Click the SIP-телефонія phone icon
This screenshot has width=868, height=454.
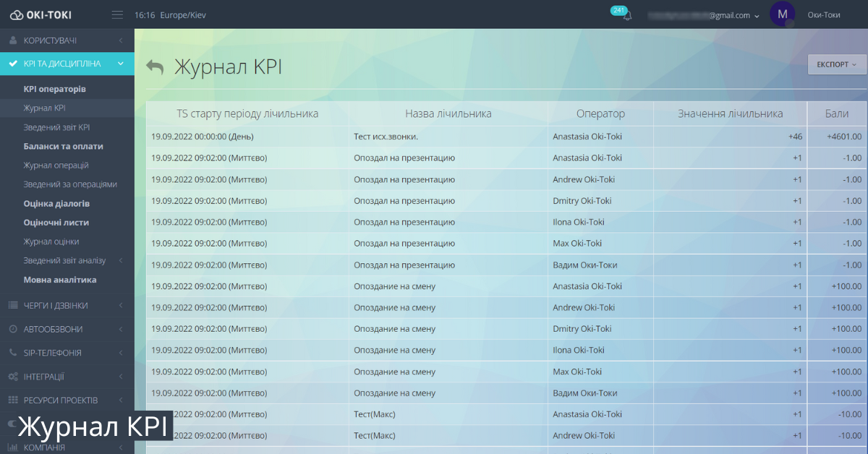[12, 354]
